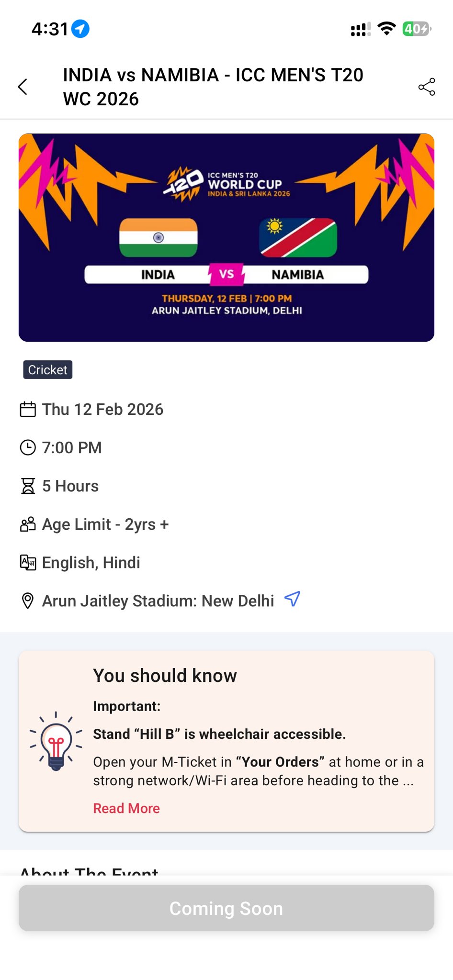Expand notice with Read More
The width and height of the screenshot is (453, 980).
126,808
